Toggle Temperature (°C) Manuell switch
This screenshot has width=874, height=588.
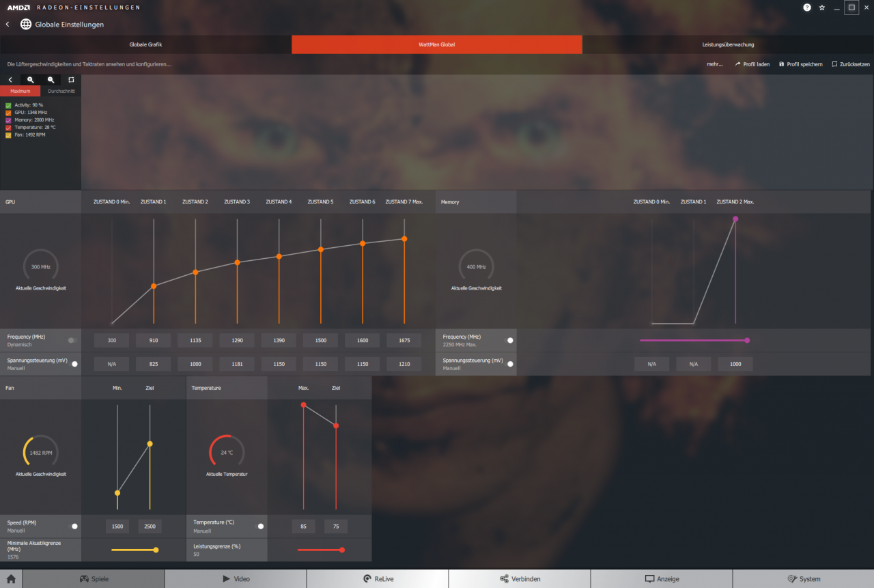(259, 527)
